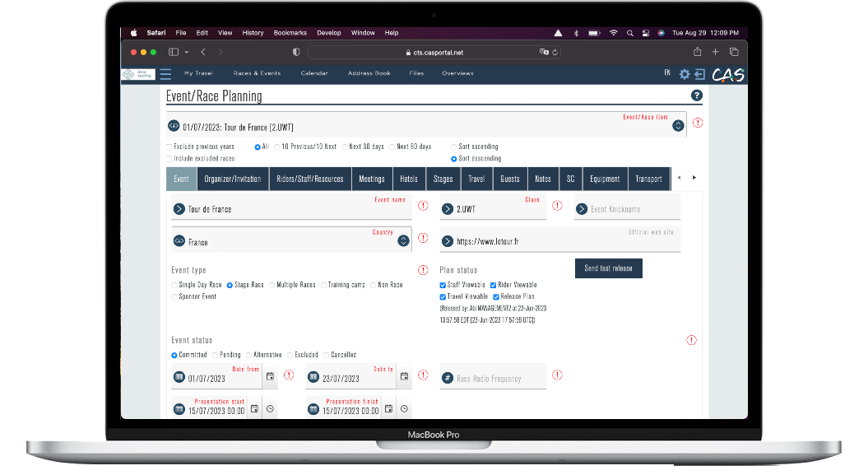Set event status to Cancelled
The height and width of the screenshot is (475, 868).
point(326,356)
